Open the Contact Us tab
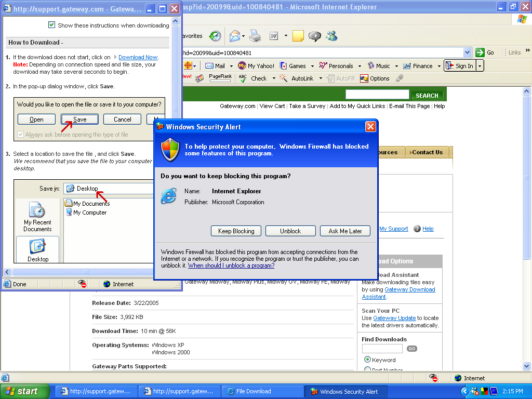This screenshot has height=399, width=532. (x=427, y=152)
